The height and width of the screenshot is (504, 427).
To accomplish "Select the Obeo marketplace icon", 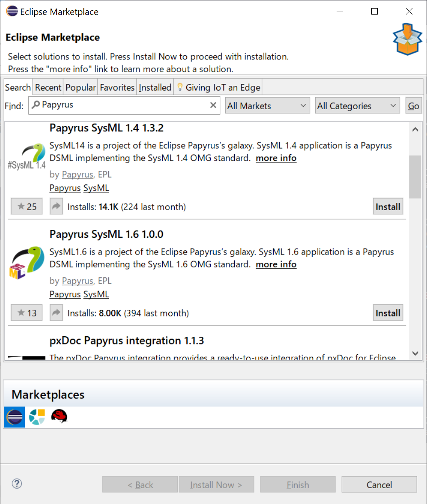I will click(37, 417).
